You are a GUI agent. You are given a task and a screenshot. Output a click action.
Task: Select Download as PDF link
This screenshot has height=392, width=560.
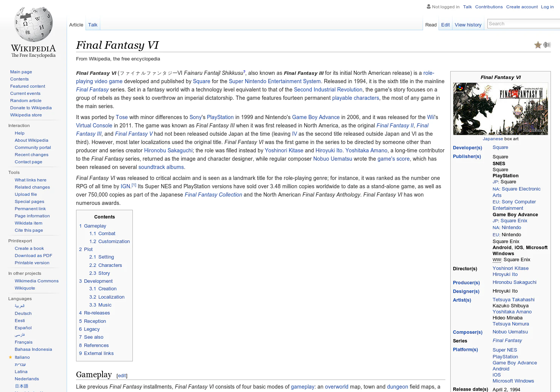point(33,256)
